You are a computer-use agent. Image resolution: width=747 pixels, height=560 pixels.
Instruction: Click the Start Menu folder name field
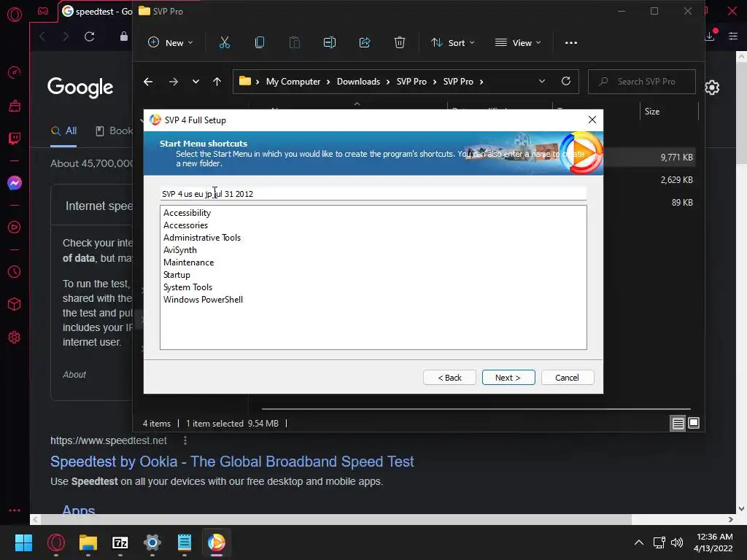pos(373,194)
